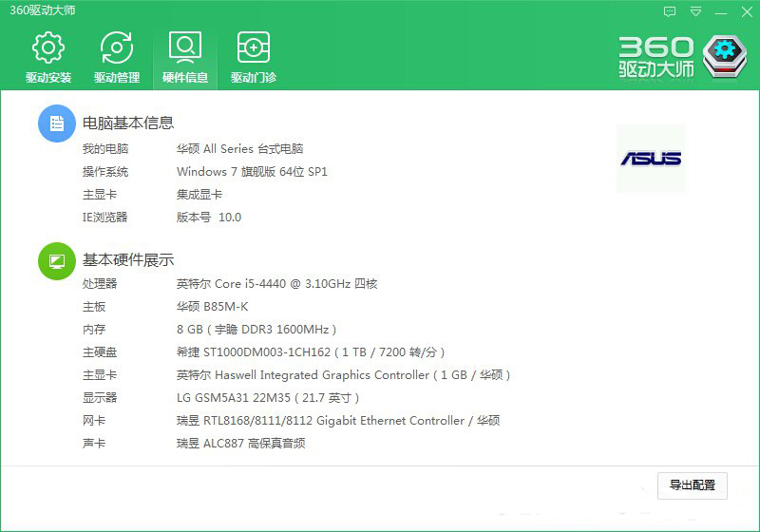This screenshot has width=760, height=532.
Task: Click the 主板 label
Action: [93, 306]
